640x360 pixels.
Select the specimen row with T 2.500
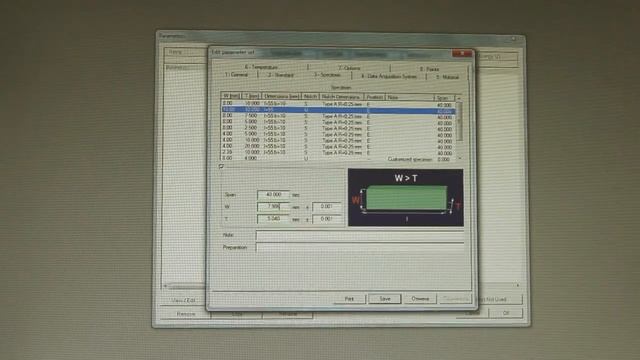tap(338, 128)
